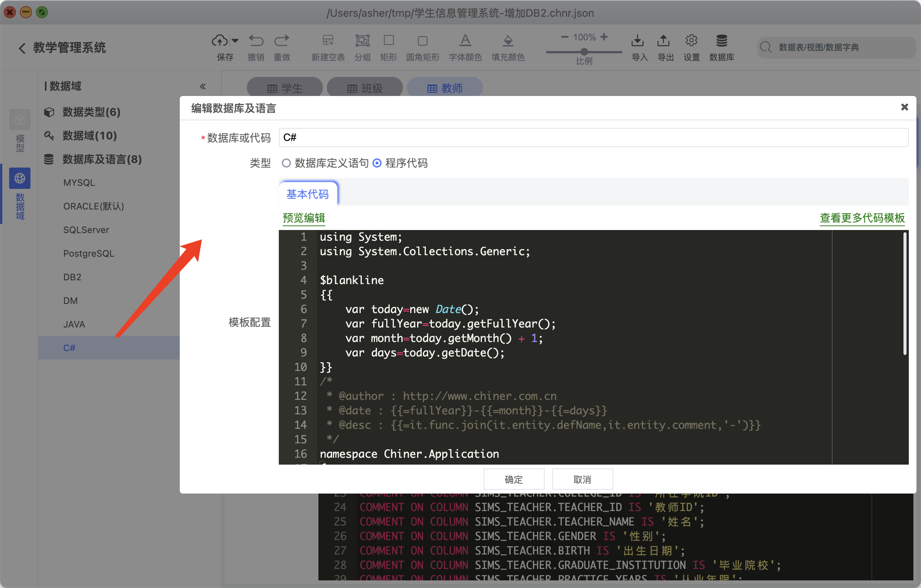
Task: Select ORACLE(默认) in the list
Action: 93,206
